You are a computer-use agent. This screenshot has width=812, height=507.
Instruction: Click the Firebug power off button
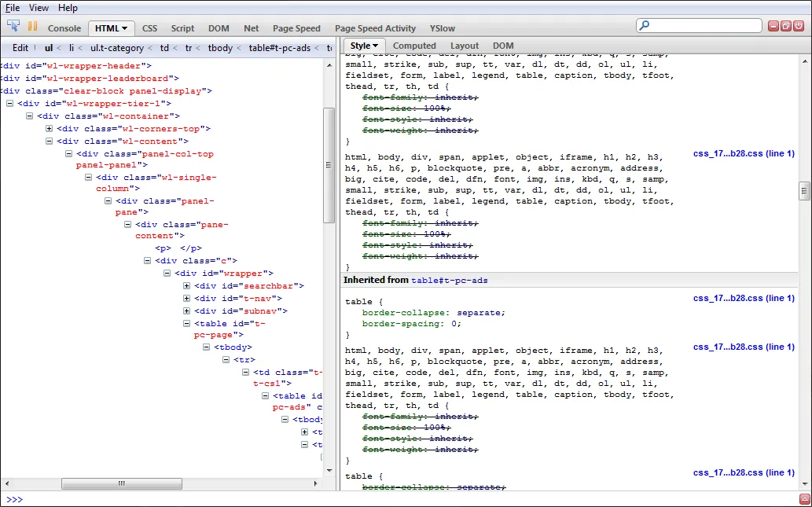799,26
